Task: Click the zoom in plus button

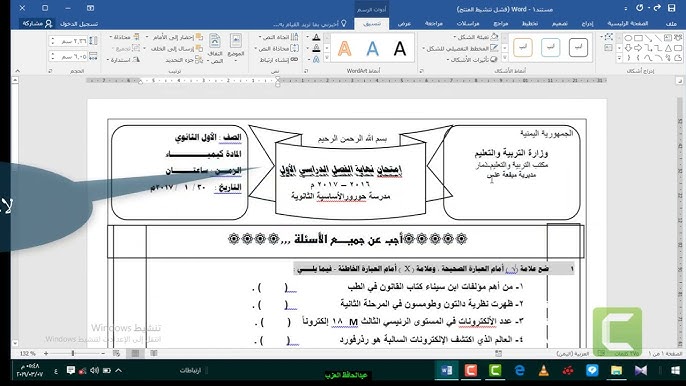Action: pos(46,353)
